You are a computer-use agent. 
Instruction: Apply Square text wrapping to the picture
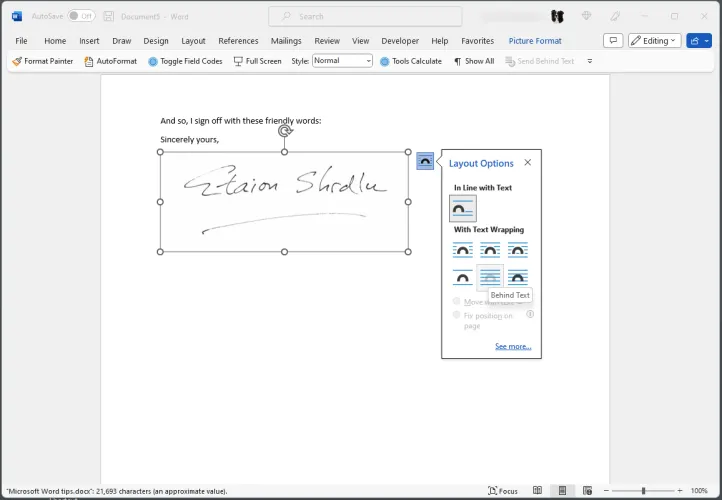click(463, 250)
